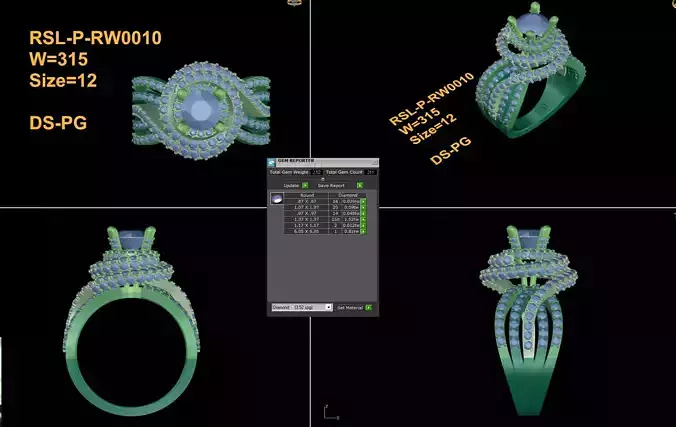Image resolution: width=676 pixels, height=427 pixels.
Task: Click green arrow for .97 X .97 row
Action: click(x=363, y=214)
